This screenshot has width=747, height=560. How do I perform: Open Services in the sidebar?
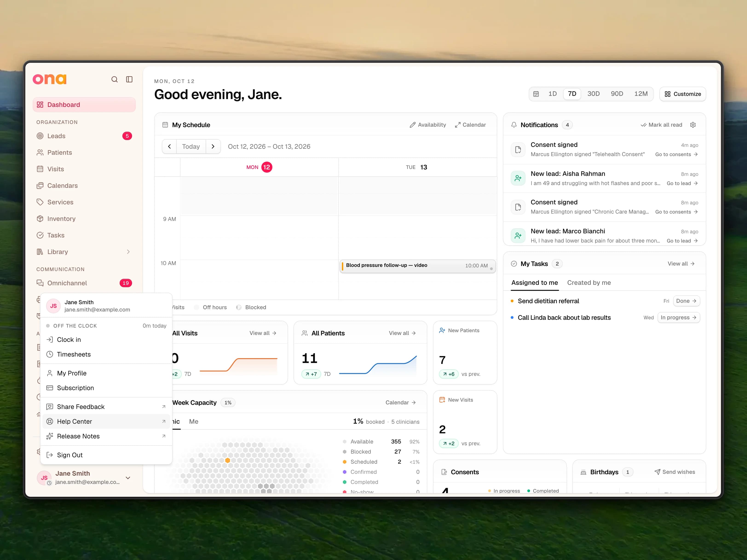pyautogui.click(x=84, y=202)
